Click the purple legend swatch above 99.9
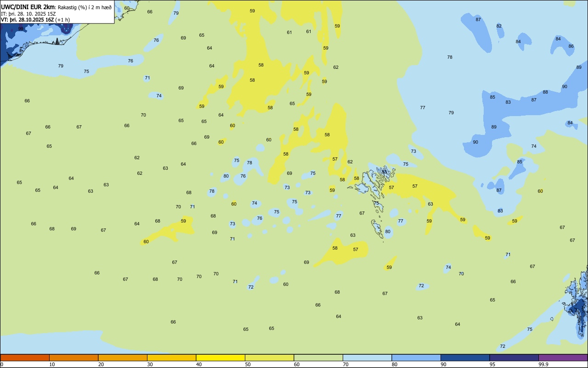Image resolution: width=588 pixels, height=368 pixels. click(x=563, y=357)
